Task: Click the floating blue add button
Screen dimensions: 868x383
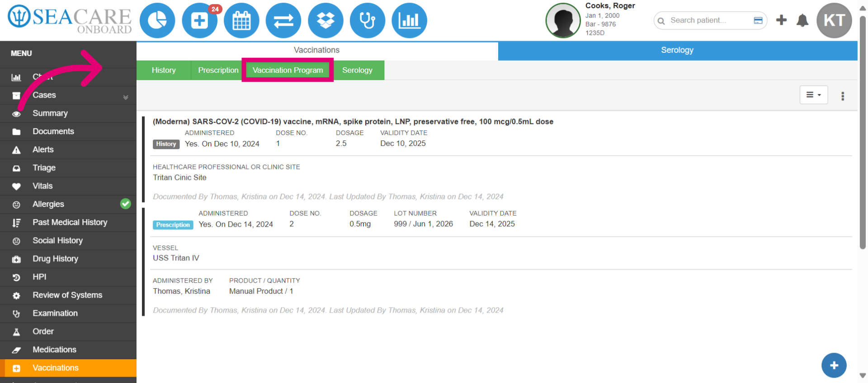Action: pyautogui.click(x=834, y=365)
